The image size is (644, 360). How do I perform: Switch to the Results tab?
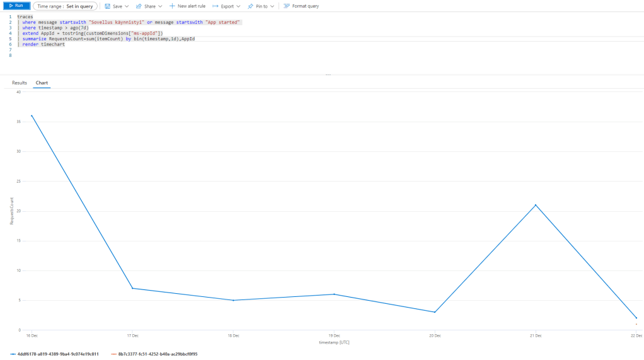click(20, 83)
